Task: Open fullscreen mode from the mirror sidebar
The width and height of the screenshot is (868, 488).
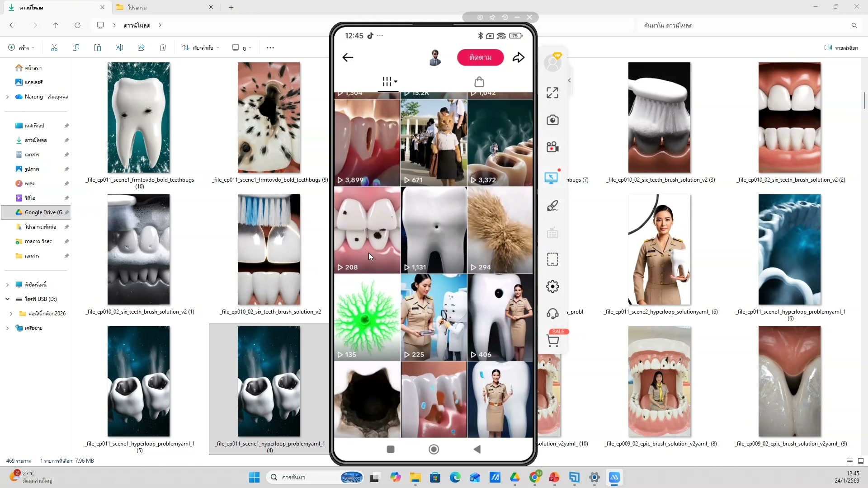Action: tap(552, 93)
